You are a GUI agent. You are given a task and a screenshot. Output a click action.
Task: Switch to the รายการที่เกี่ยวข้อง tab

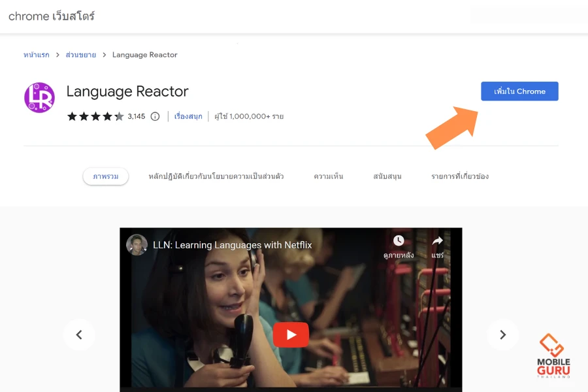(x=459, y=176)
